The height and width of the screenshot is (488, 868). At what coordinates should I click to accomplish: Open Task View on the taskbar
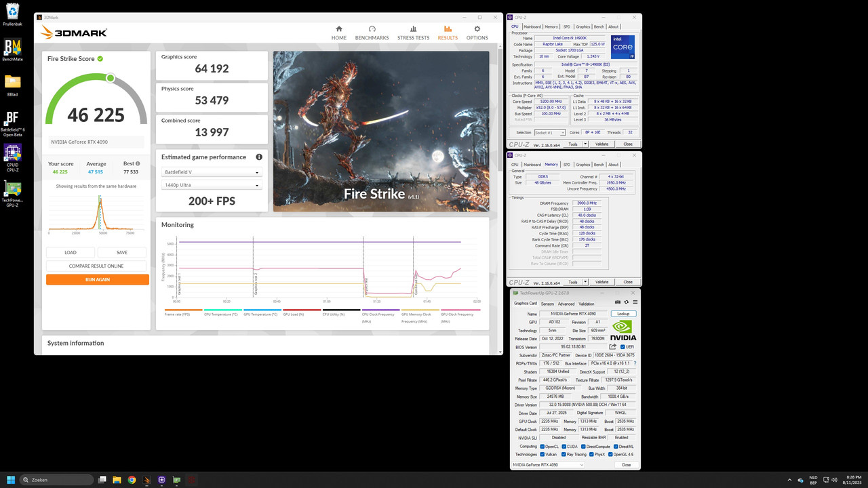point(102,480)
